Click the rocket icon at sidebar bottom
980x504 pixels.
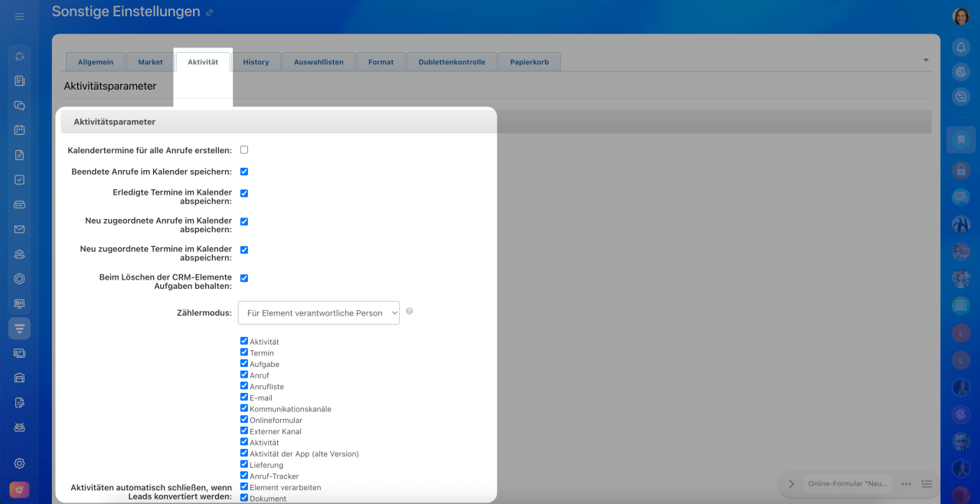(20, 489)
